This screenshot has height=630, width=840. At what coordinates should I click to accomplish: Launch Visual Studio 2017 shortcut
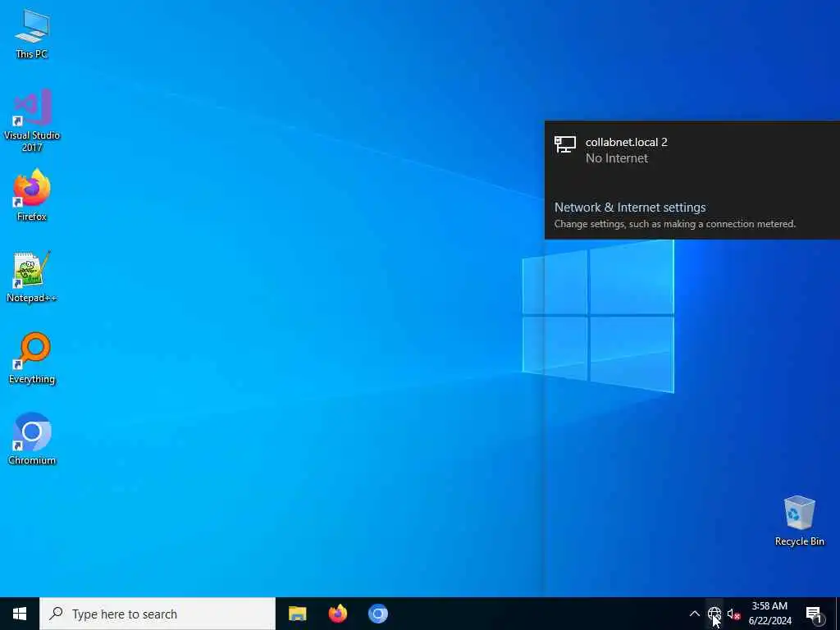click(x=32, y=120)
